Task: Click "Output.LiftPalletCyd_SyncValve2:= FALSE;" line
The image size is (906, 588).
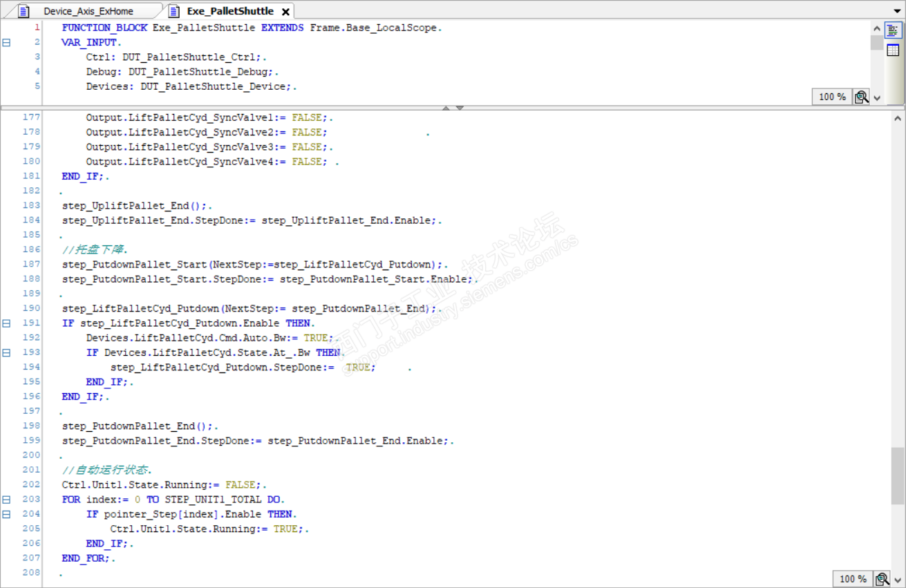Action: 207,132
